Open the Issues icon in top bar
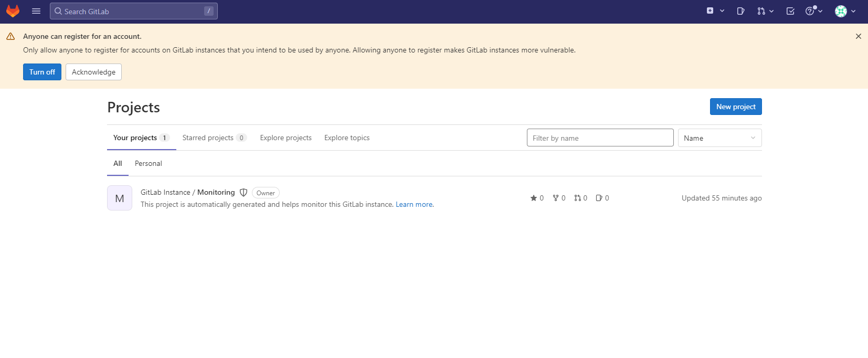This screenshot has height=358, width=868. [x=740, y=11]
